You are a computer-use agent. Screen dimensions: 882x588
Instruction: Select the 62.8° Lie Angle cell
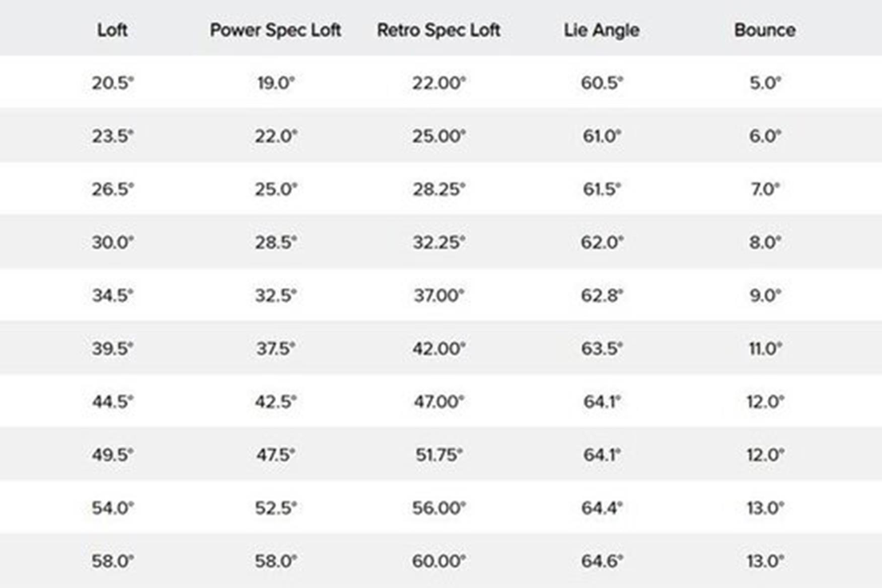(602, 296)
